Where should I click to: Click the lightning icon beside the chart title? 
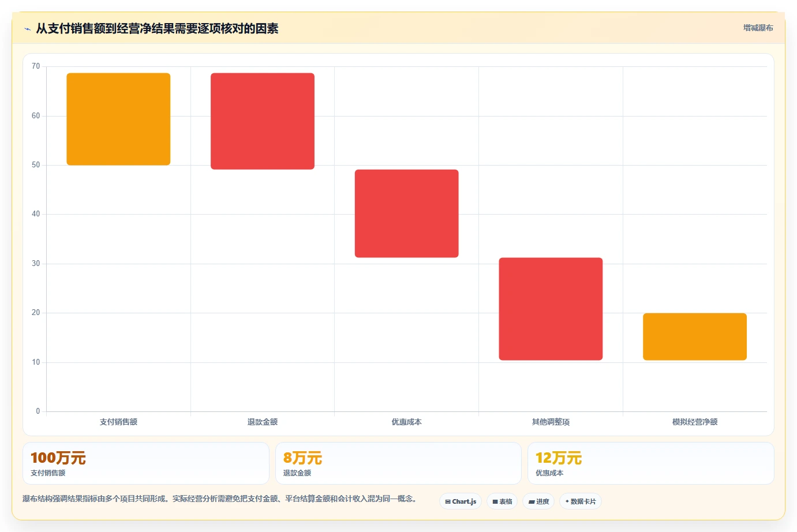27,29
